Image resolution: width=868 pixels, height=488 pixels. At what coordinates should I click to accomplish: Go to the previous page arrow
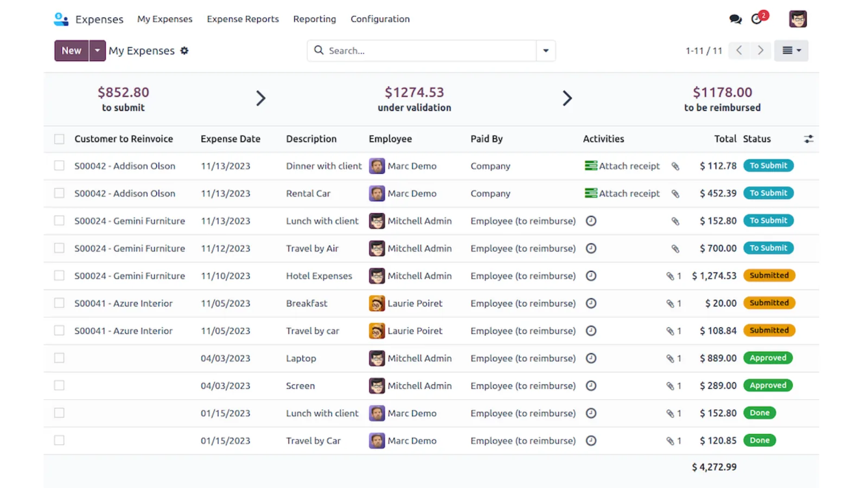tap(739, 50)
